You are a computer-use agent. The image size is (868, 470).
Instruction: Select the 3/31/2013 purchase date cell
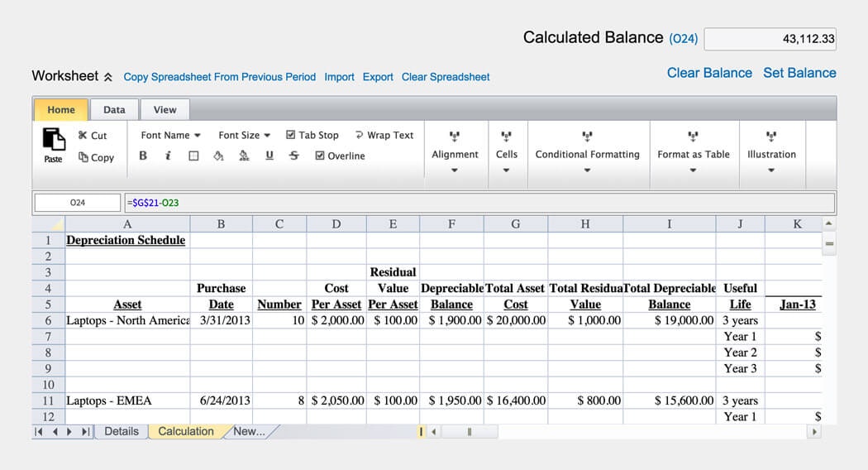click(x=222, y=320)
